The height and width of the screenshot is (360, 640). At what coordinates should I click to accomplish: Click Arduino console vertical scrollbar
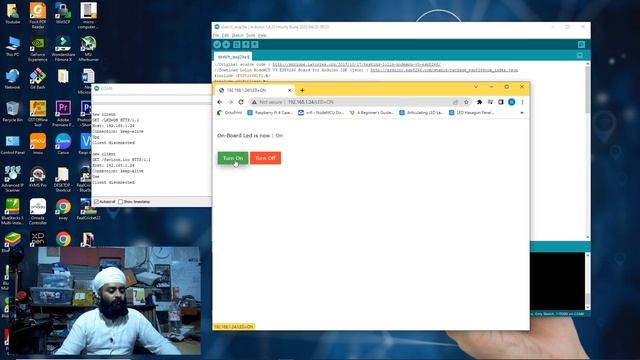tap(588, 281)
